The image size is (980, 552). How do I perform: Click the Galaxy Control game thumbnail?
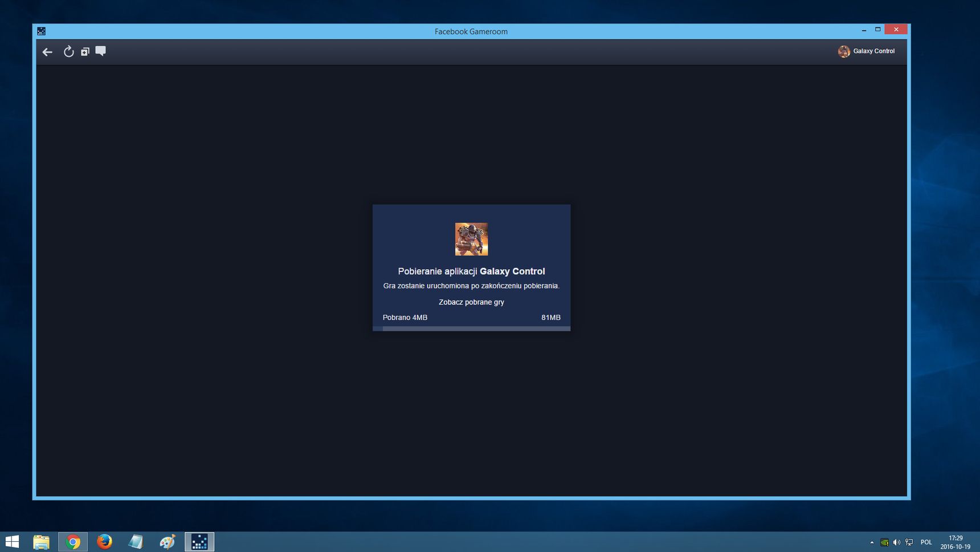[471, 239]
